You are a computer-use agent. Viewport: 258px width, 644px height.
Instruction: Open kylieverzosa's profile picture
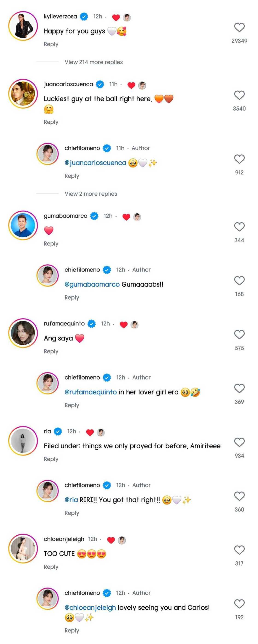coord(23,26)
